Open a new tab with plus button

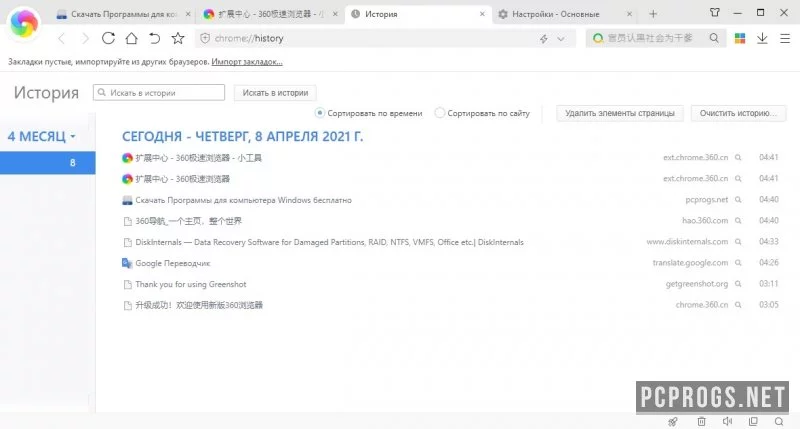tap(653, 14)
